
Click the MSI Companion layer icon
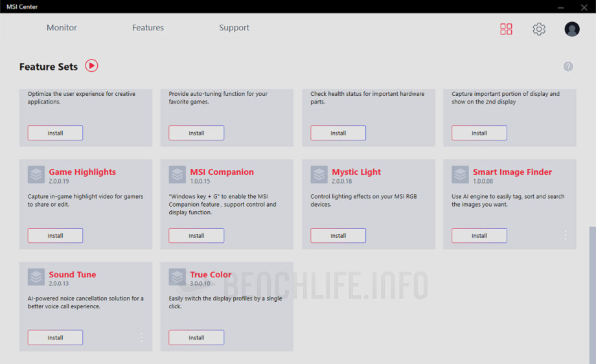[x=177, y=175]
